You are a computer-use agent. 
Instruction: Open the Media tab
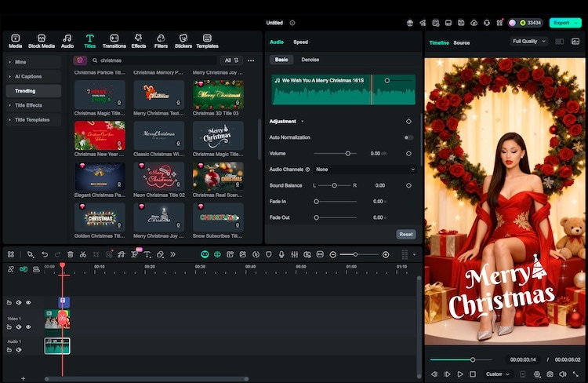(x=16, y=42)
